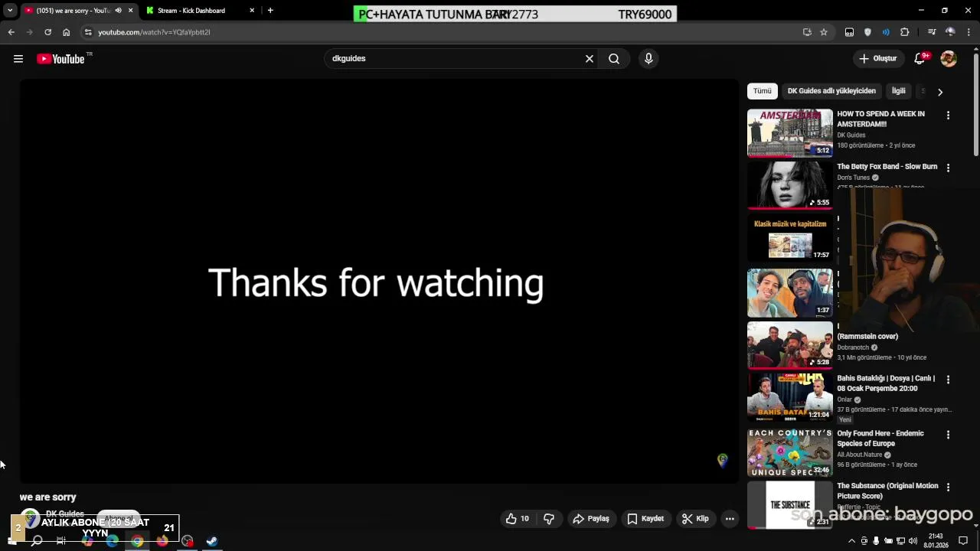The height and width of the screenshot is (551, 980).
Task: Open media controls icon in toolbar
Action: tap(932, 32)
